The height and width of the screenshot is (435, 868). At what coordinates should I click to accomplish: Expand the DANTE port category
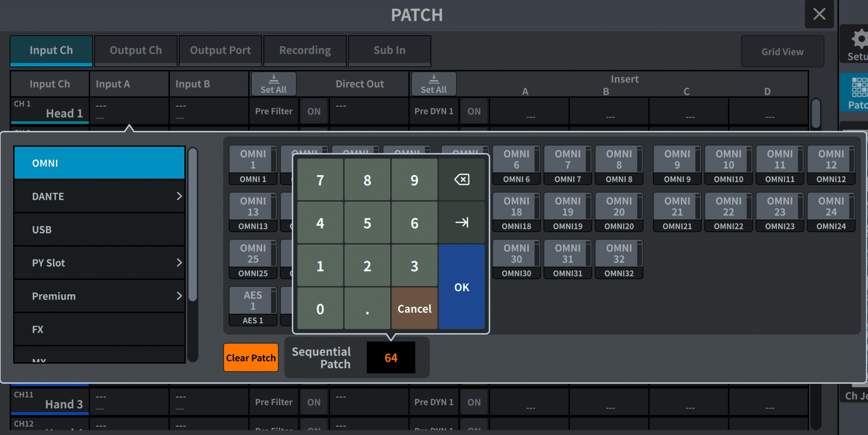(99, 197)
